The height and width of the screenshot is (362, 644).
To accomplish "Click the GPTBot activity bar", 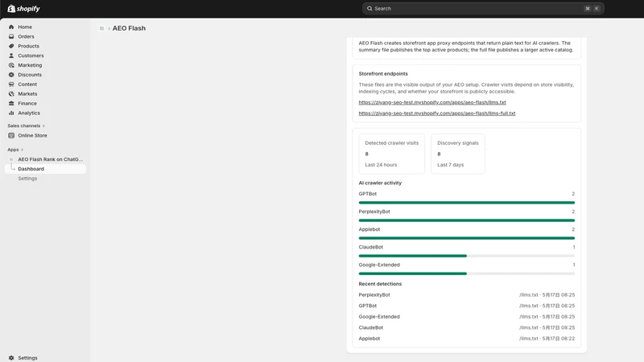I will (467, 203).
